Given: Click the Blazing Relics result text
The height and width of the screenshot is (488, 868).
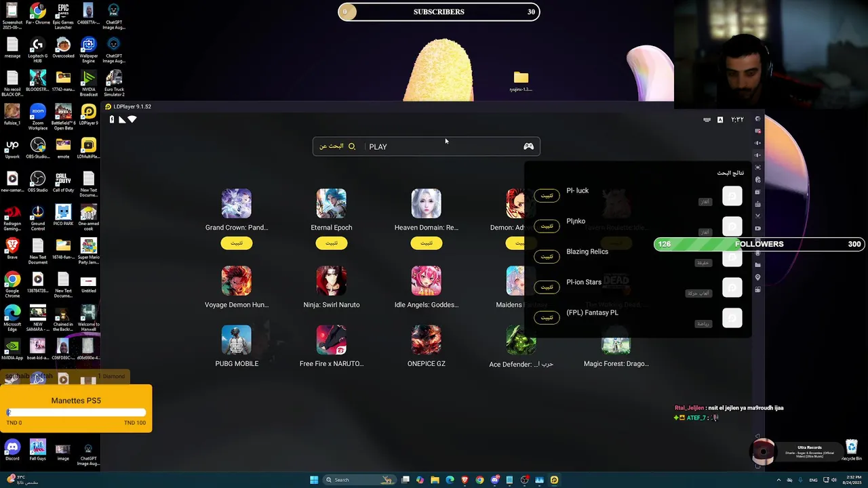Looking at the screenshot, I should tap(587, 251).
